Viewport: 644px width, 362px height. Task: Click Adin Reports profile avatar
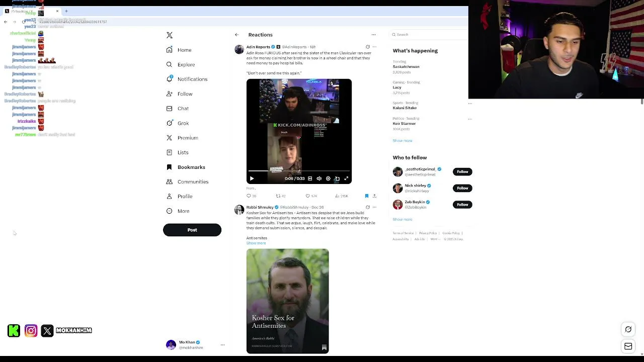coord(239,49)
